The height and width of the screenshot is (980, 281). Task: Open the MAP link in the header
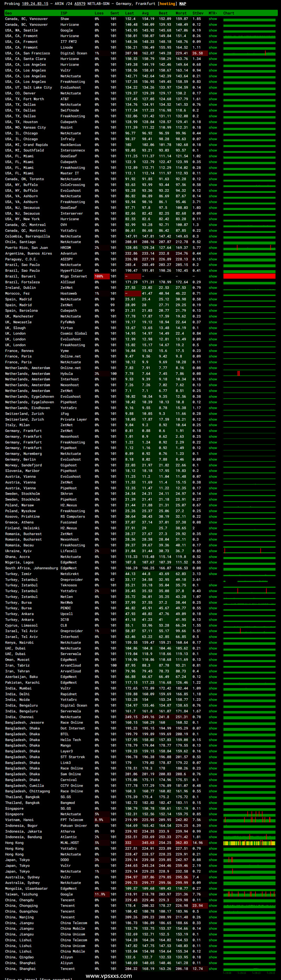pyautogui.click(x=183, y=4)
